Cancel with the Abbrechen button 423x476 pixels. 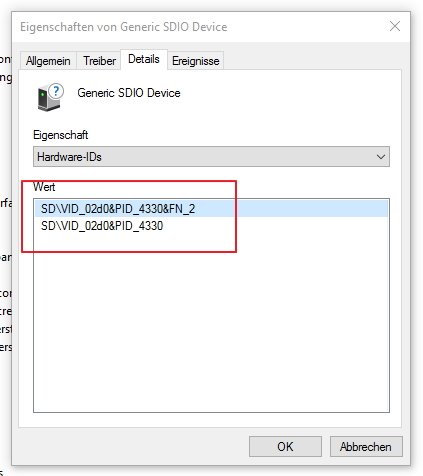[366, 447]
